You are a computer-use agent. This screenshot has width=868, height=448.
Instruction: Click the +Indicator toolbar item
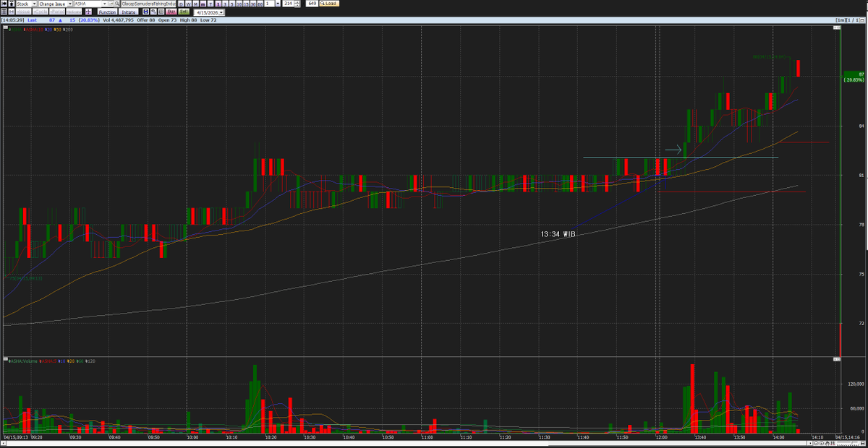(74, 12)
